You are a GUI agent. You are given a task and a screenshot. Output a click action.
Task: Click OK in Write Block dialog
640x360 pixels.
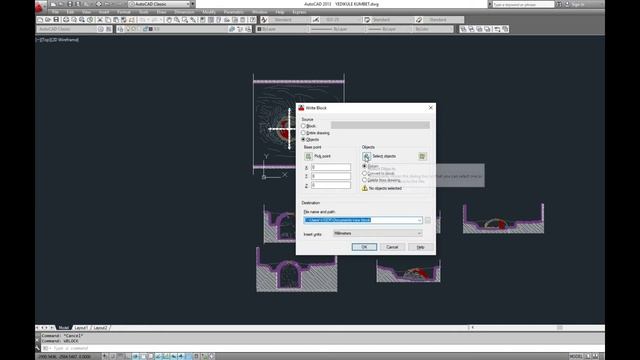(x=364, y=247)
